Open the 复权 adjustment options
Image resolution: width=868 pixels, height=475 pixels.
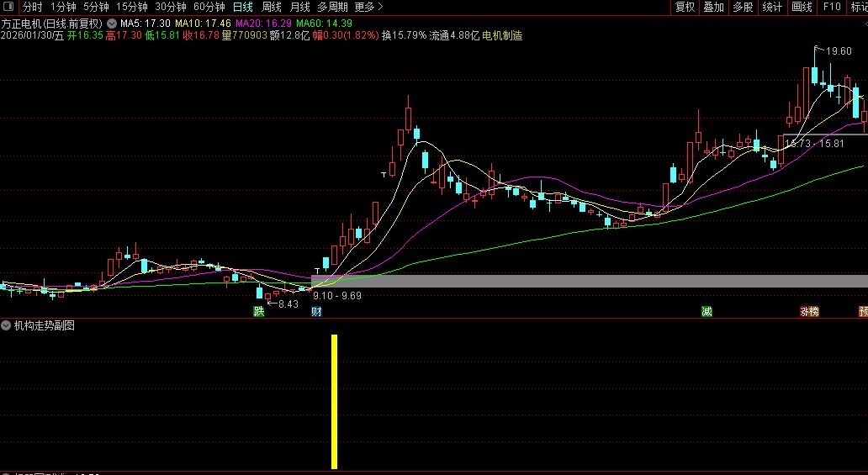coord(685,7)
